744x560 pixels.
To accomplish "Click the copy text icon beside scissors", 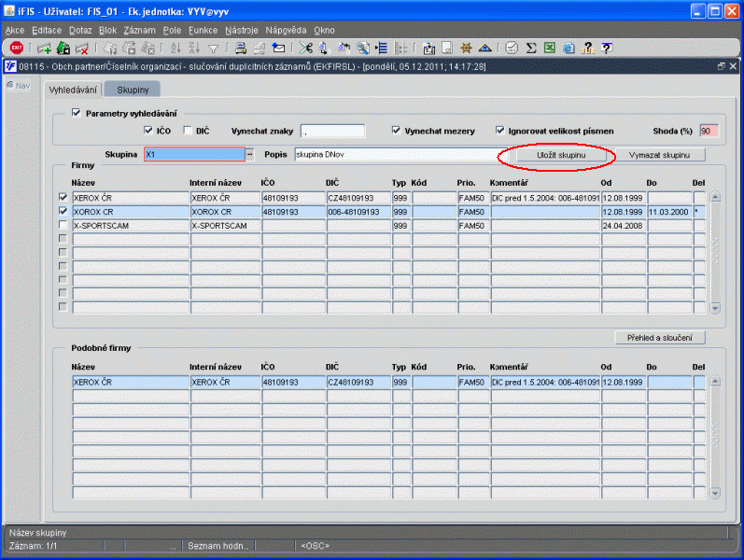I will click(x=325, y=48).
